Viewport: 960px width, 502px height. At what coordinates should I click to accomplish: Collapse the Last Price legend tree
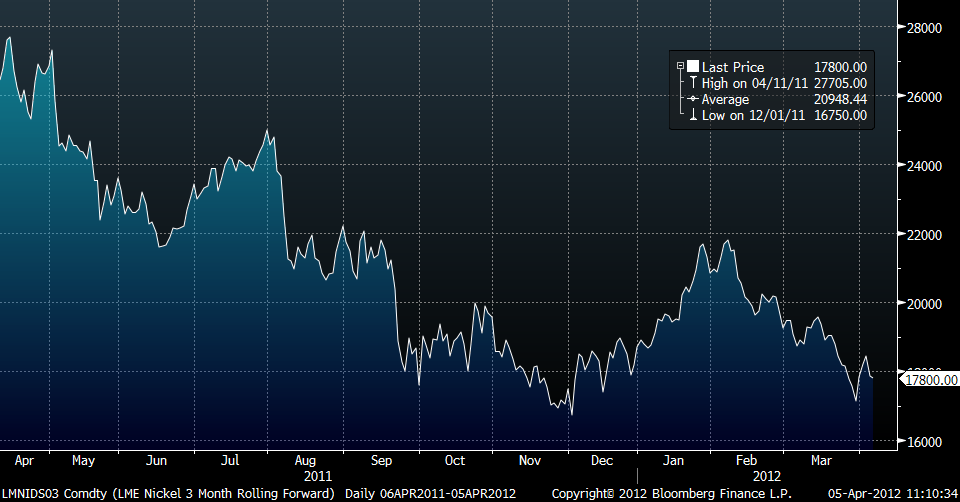coord(681,67)
